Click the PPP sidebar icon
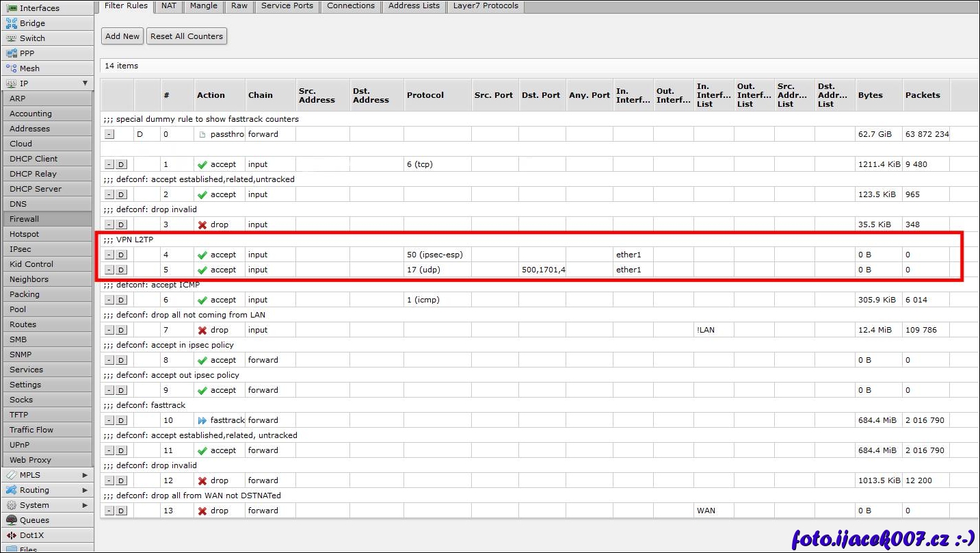Image resolution: width=980 pixels, height=553 pixels. [11, 53]
